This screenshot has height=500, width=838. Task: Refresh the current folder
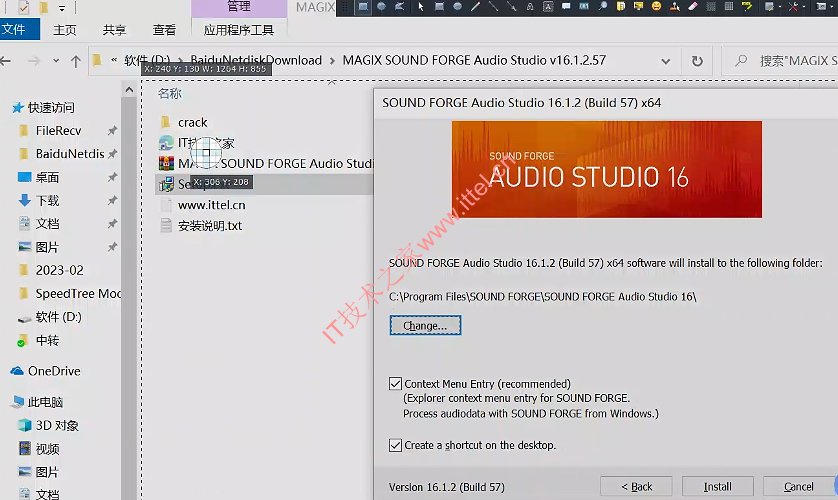[697, 61]
